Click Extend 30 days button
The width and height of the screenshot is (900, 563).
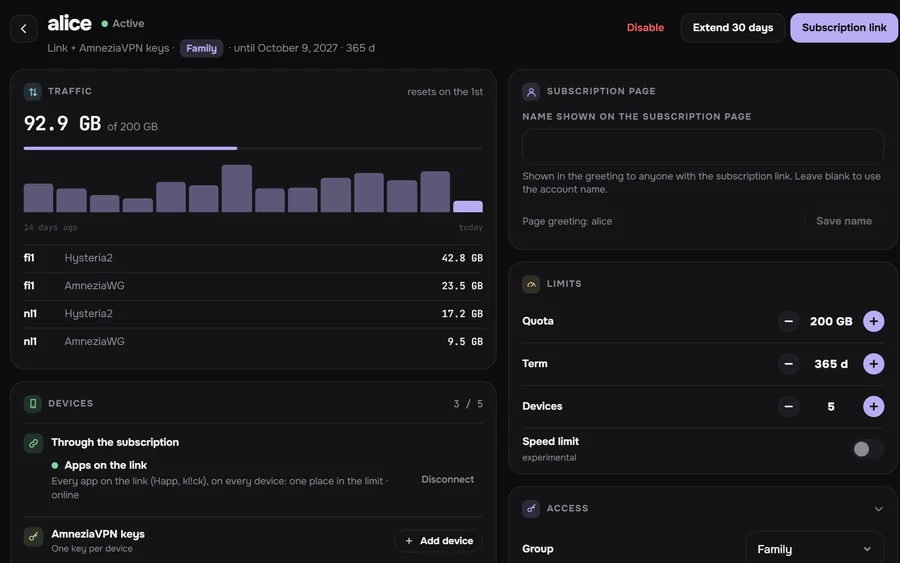click(x=733, y=28)
